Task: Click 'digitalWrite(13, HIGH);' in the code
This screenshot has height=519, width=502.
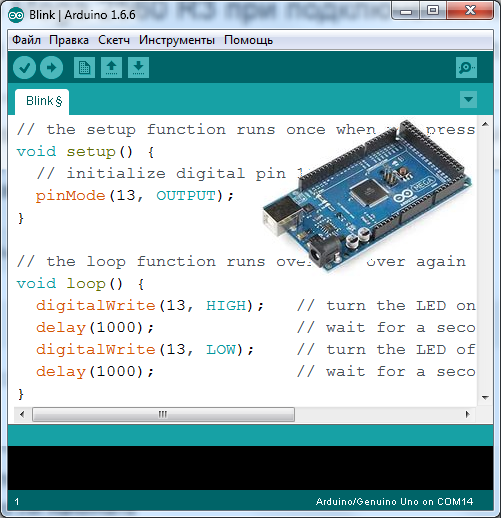Action: (150, 306)
